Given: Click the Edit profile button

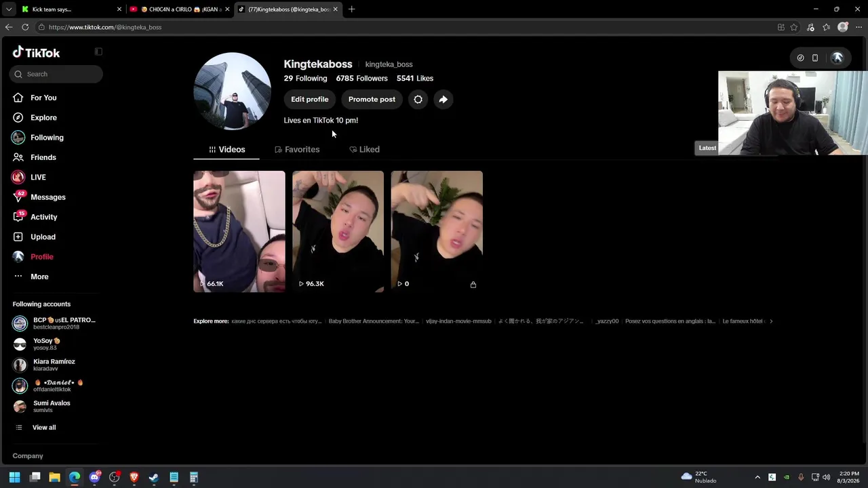Looking at the screenshot, I should point(310,100).
